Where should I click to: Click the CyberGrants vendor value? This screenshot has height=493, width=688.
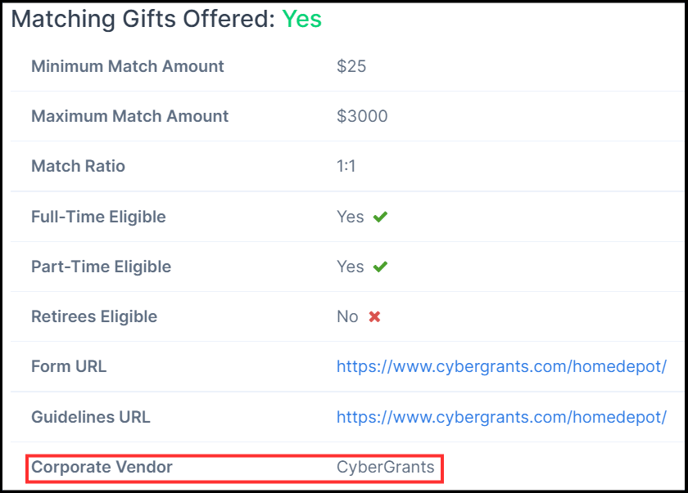coord(386,467)
